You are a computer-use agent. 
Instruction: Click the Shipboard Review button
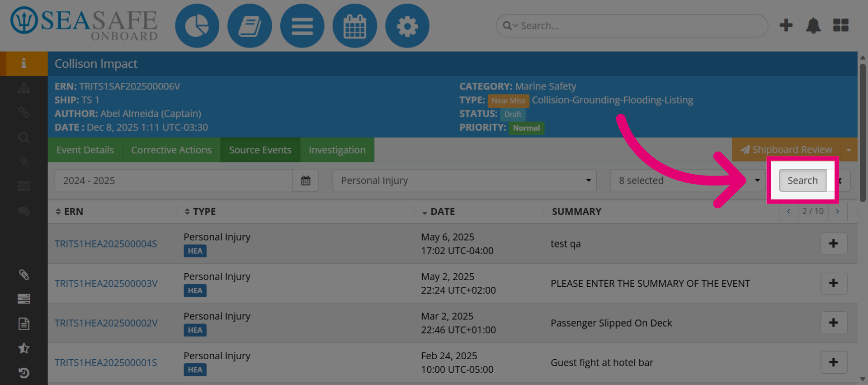tap(786, 150)
